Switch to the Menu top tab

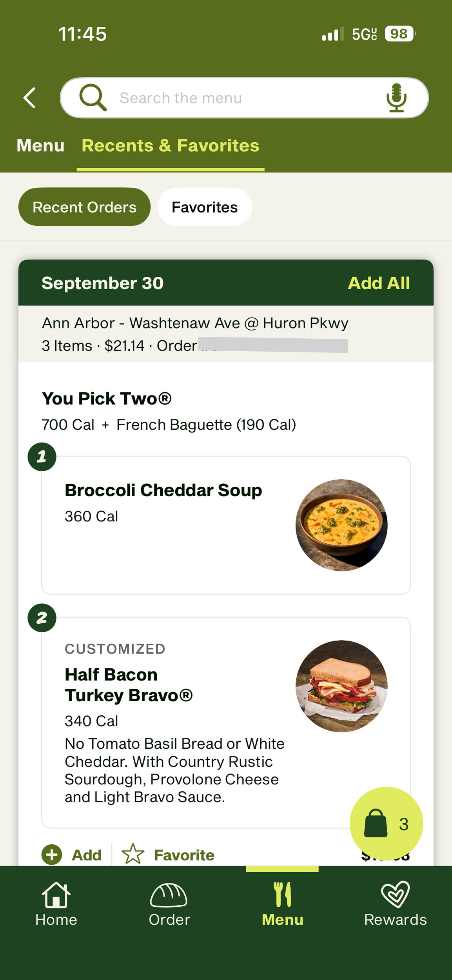click(x=40, y=145)
